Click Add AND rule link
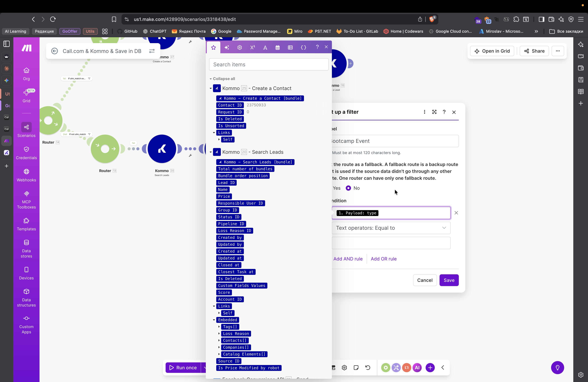This screenshot has height=382, width=588. tap(348, 259)
